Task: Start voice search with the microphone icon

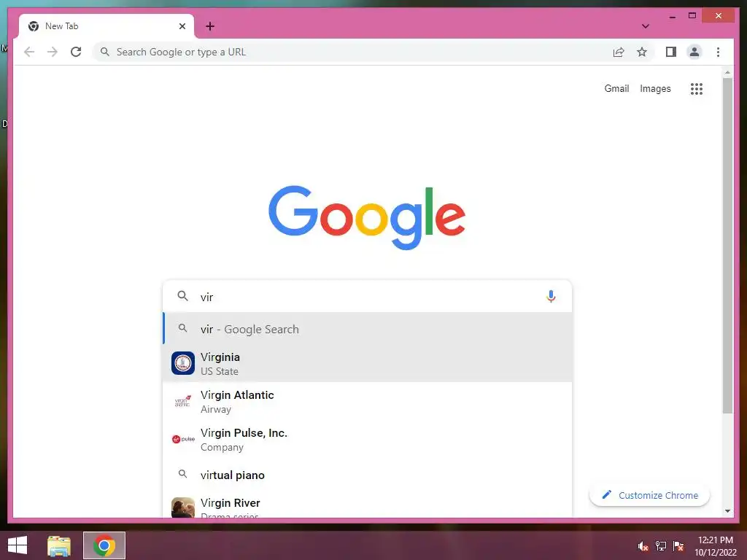Action: point(551,296)
